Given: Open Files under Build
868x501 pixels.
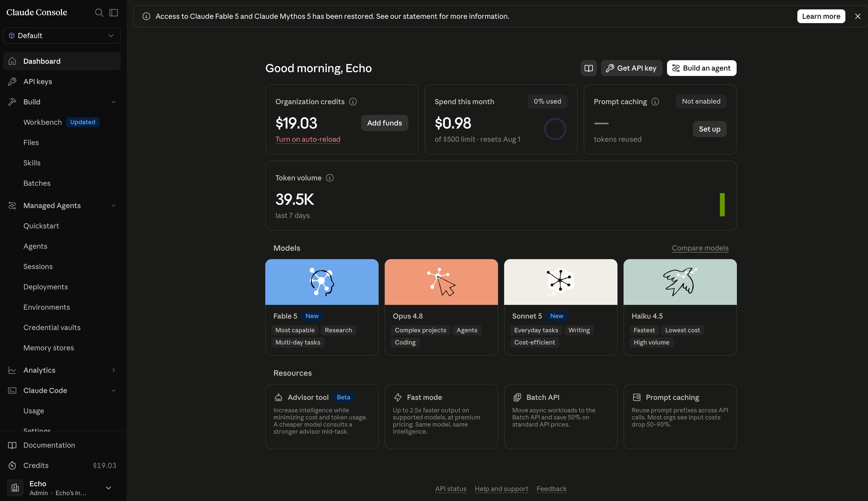Looking at the screenshot, I should pos(31,143).
